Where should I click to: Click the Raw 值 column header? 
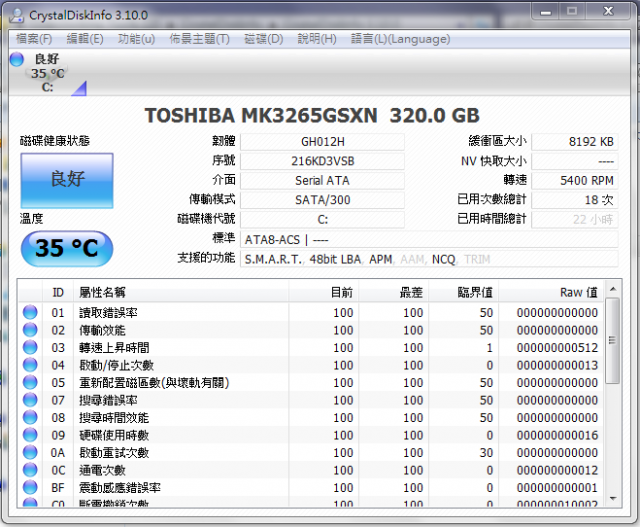[551, 292]
